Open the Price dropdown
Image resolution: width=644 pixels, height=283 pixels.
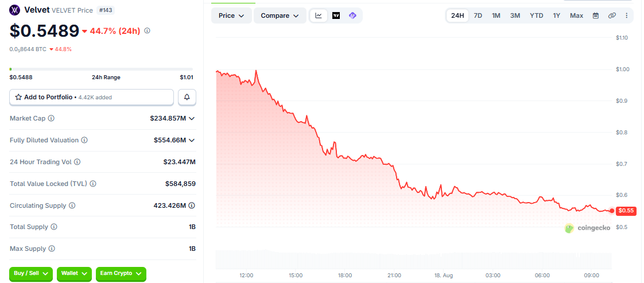tap(232, 15)
